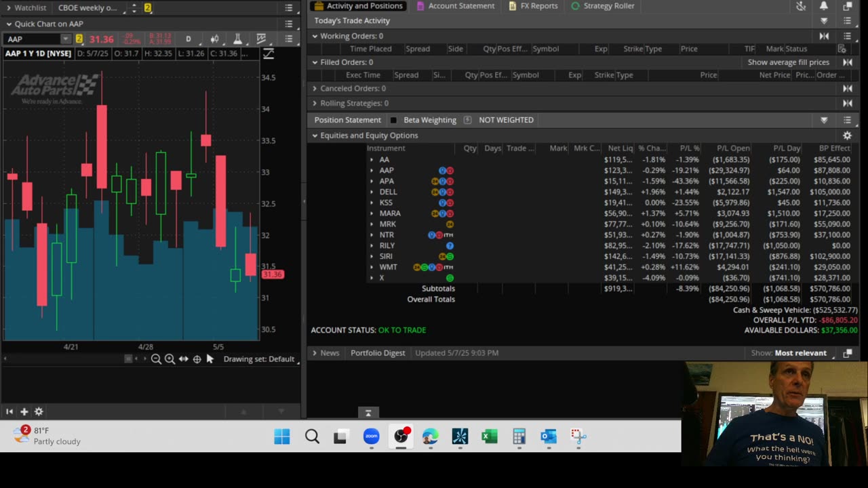
Task: Collapse the Working Orders section
Action: tap(315, 36)
